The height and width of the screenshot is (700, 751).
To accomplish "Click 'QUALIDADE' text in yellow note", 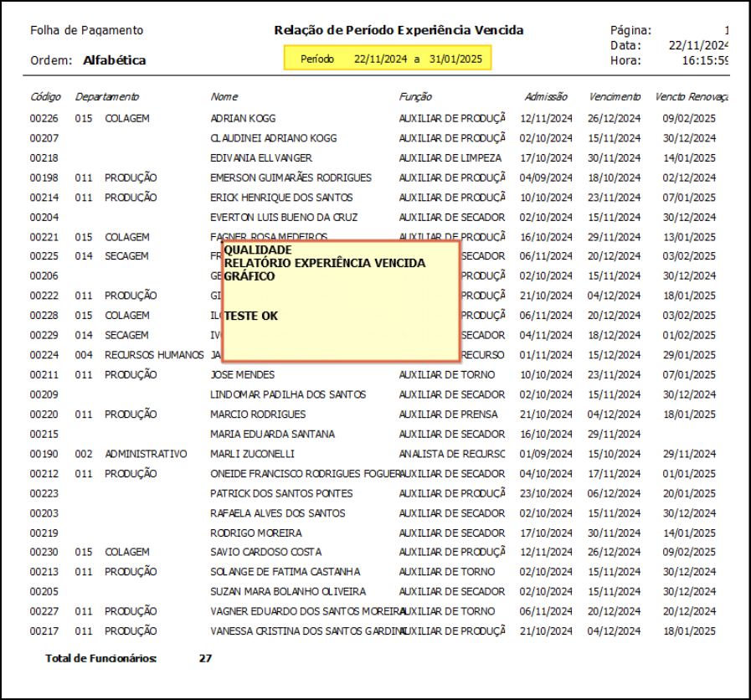I will [258, 250].
